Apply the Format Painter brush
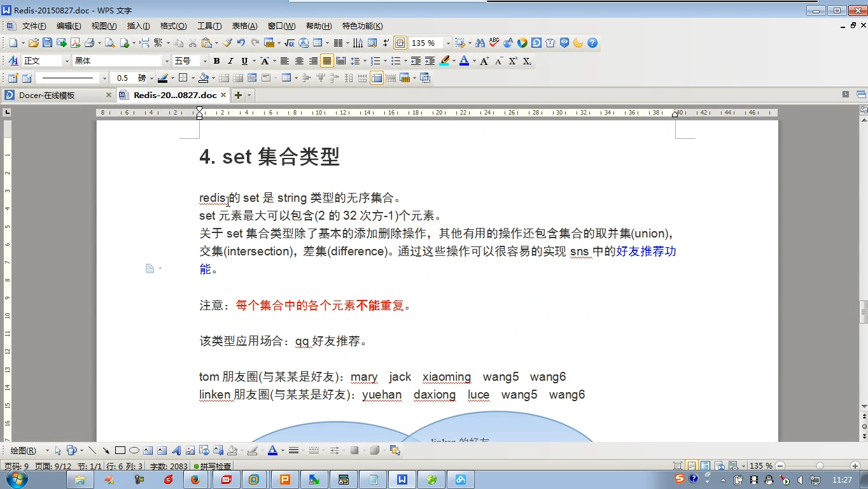 [227, 43]
